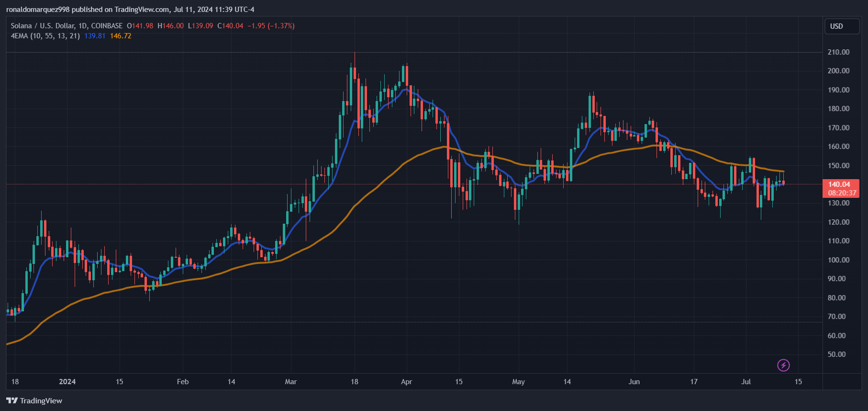
Task: Open the USD currency selector
Action: [x=842, y=26]
